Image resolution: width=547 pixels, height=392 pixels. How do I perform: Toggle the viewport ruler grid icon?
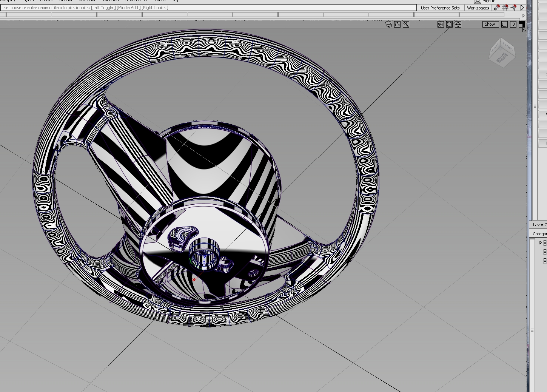pyautogui.click(x=504, y=24)
